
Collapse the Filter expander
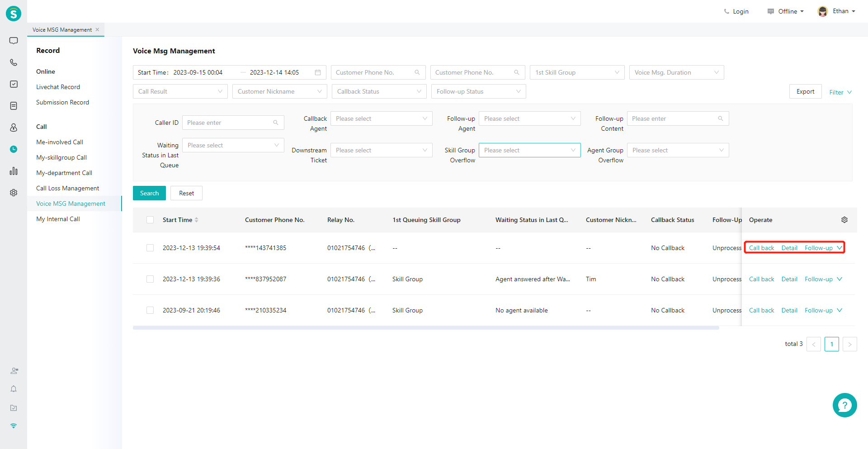click(x=840, y=92)
